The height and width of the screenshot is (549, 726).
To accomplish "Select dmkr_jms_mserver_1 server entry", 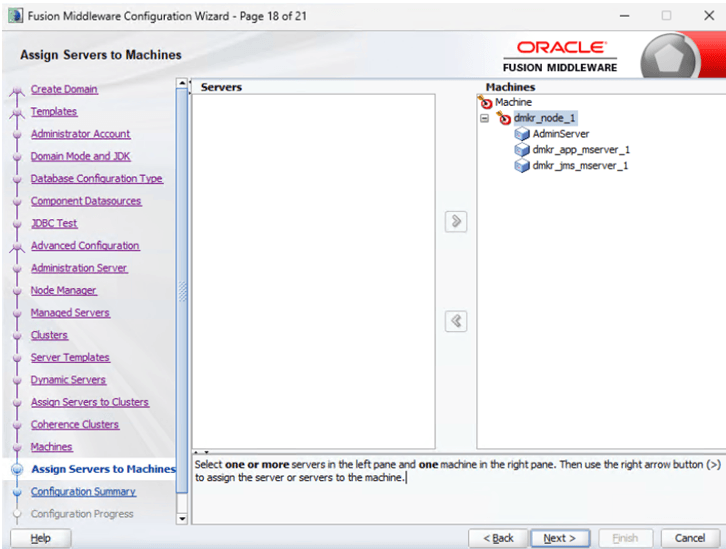I will [x=580, y=166].
